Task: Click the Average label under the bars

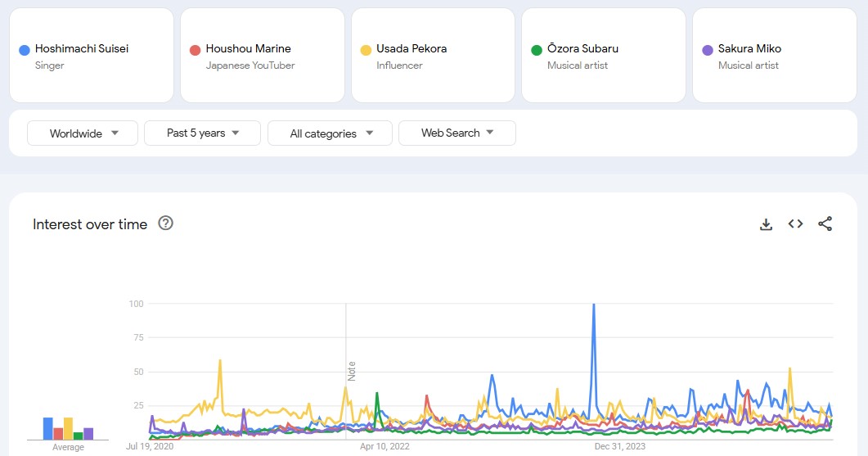Action: (x=68, y=447)
